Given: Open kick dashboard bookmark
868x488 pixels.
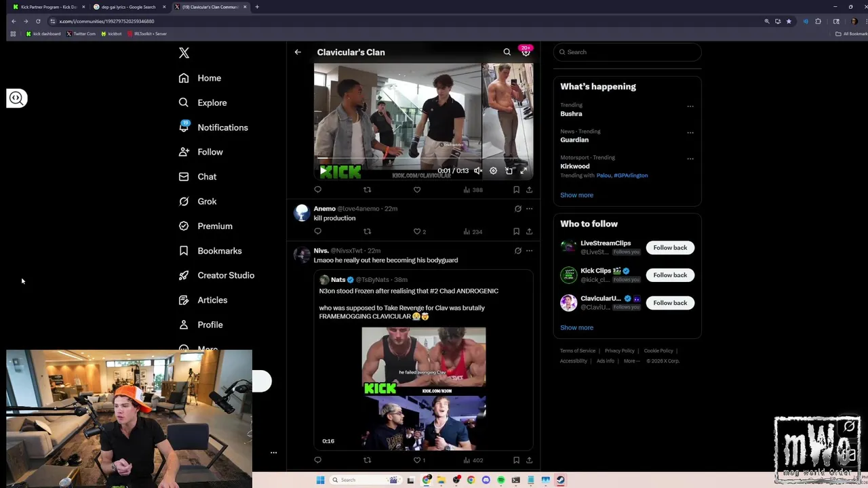Looking at the screenshot, I should 43,34.
